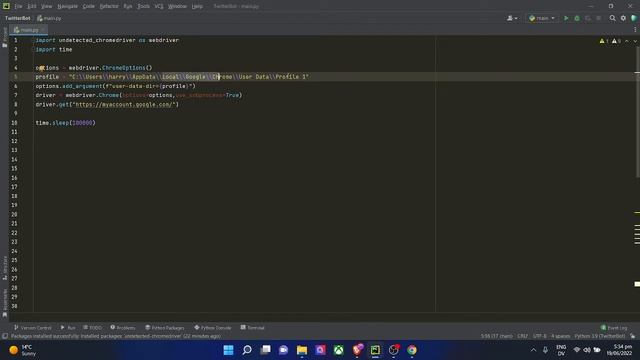Screen dimensions: 640x360
Task: Click main.py breadcrumb in navigation bar
Action: coord(49,18)
